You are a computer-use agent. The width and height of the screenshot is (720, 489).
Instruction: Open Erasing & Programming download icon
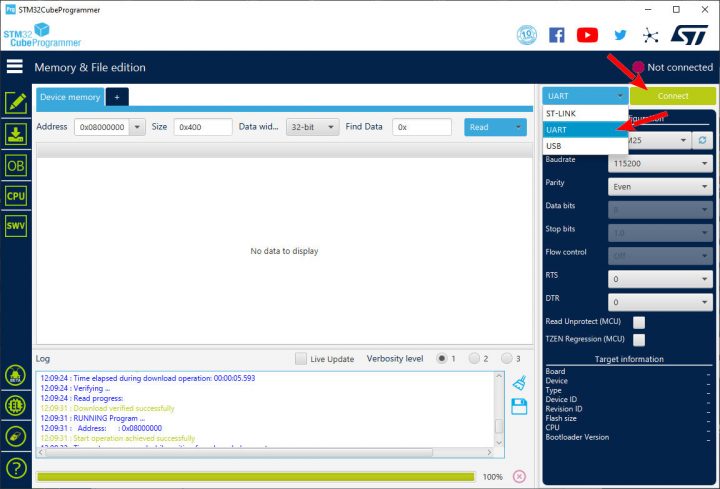click(x=16, y=134)
